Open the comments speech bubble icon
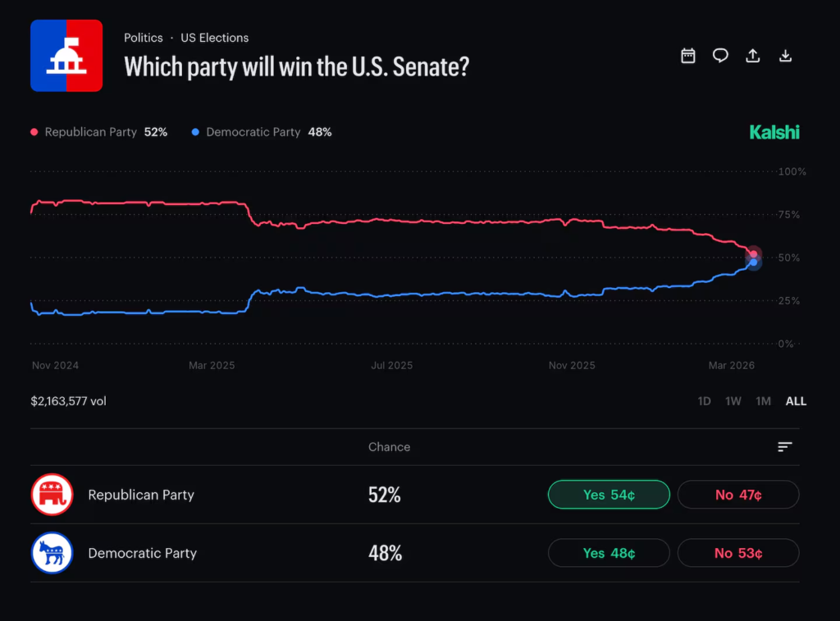This screenshot has width=840, height=621. pyautogui.click(x=720, y=56)
